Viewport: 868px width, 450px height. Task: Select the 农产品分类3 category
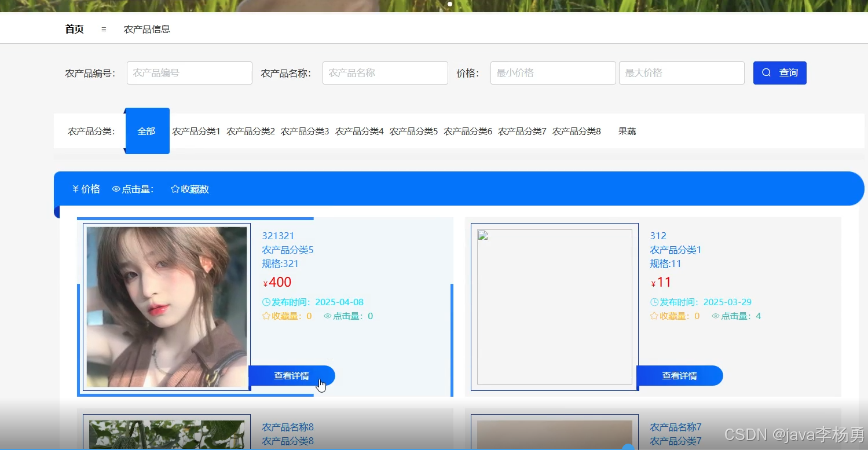pos(305,131)
